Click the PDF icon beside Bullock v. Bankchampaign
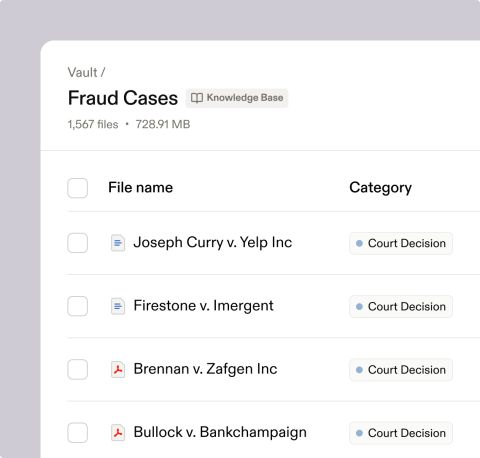Screen dimensions: 480x458 pos(118,433)
